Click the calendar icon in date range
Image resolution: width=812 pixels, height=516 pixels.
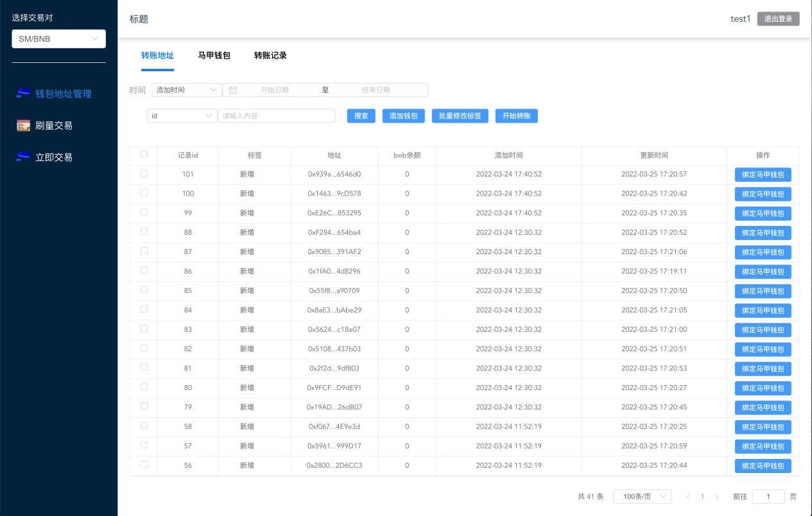233,90
